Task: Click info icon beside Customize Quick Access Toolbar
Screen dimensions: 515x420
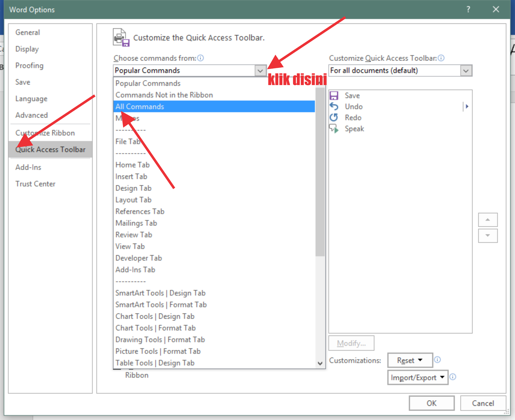Action: click(x=441, y=58)
